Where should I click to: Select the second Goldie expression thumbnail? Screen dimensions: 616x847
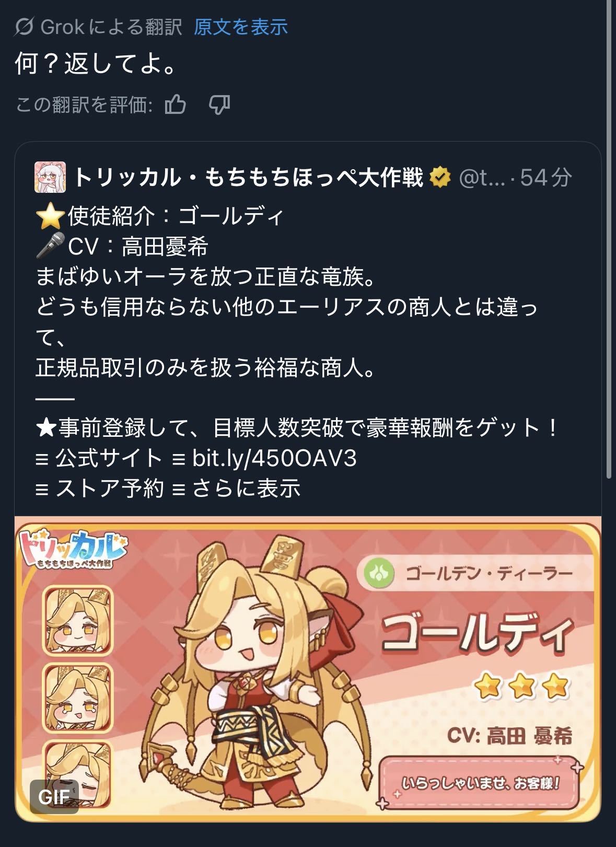(78, 698)
